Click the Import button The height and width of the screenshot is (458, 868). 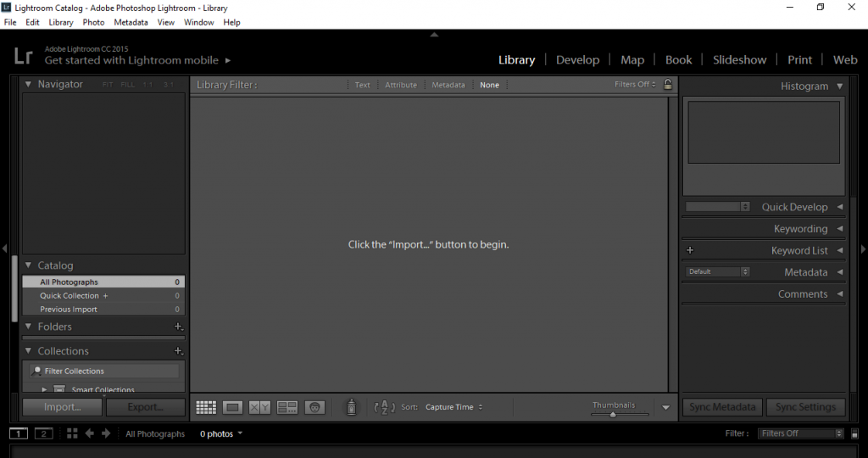pos(63,407)
